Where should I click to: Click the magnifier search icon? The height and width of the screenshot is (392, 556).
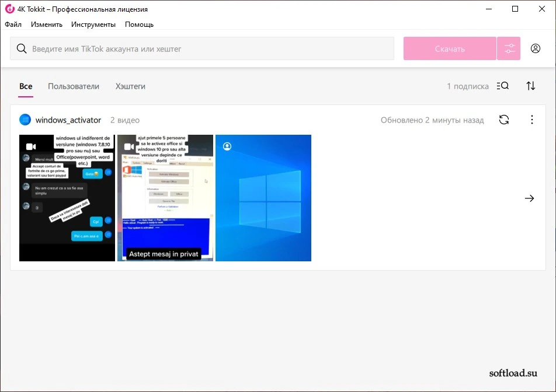click(x=22, y=48)
